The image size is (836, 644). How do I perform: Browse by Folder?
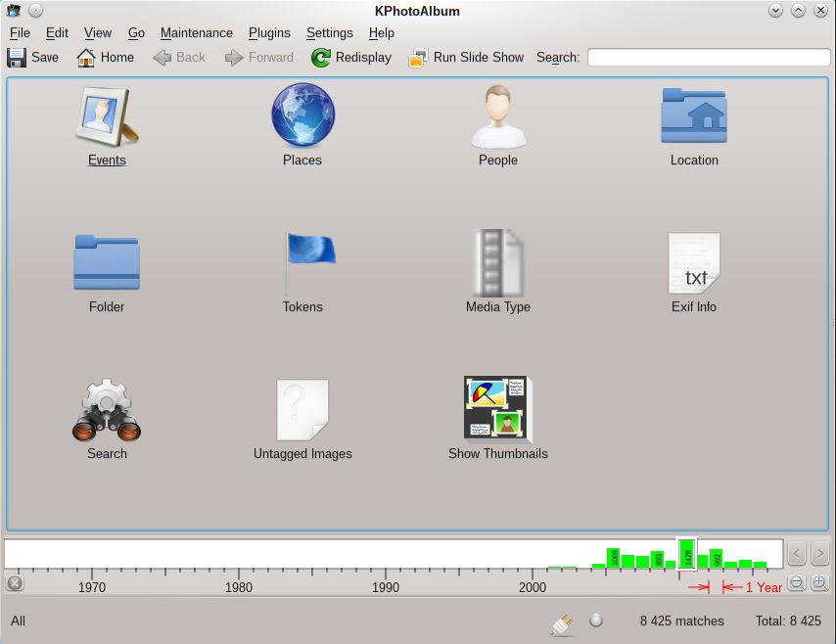click(x=107, y=273)
